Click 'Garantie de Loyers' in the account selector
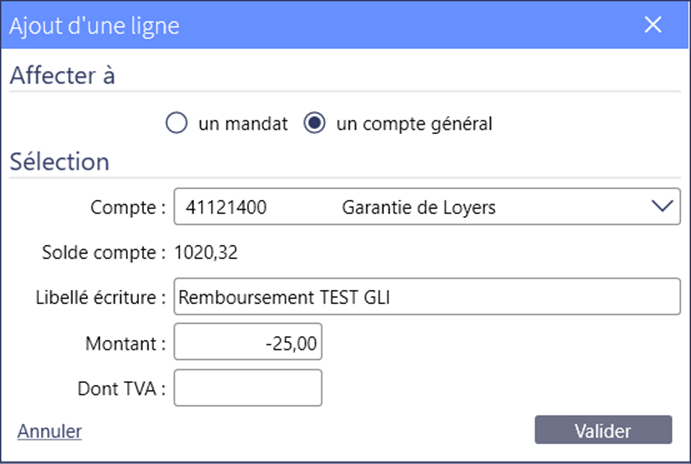The height and width of the screenshot is (464, 691). click(x=419, y=207)
